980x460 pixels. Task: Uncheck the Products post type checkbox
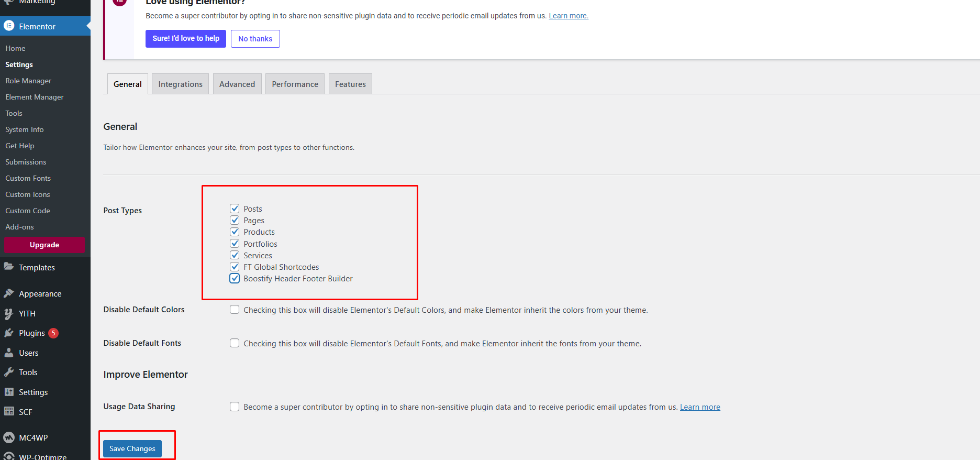[235, 232]
